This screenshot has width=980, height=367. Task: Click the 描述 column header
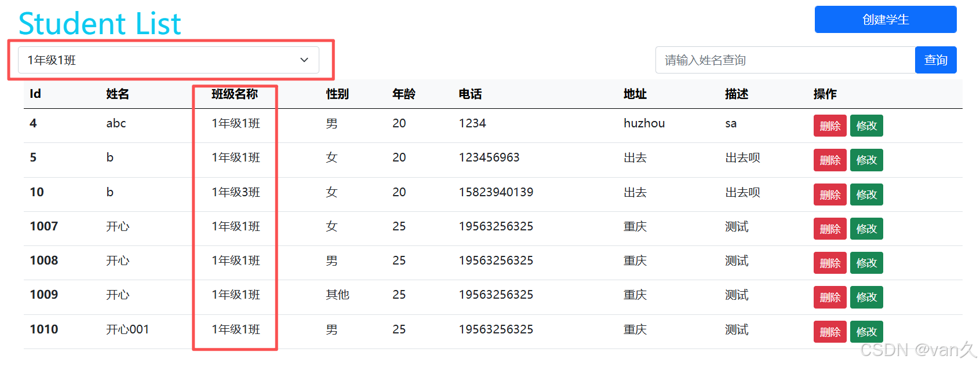pyautogui.click(x=737, y=94)
